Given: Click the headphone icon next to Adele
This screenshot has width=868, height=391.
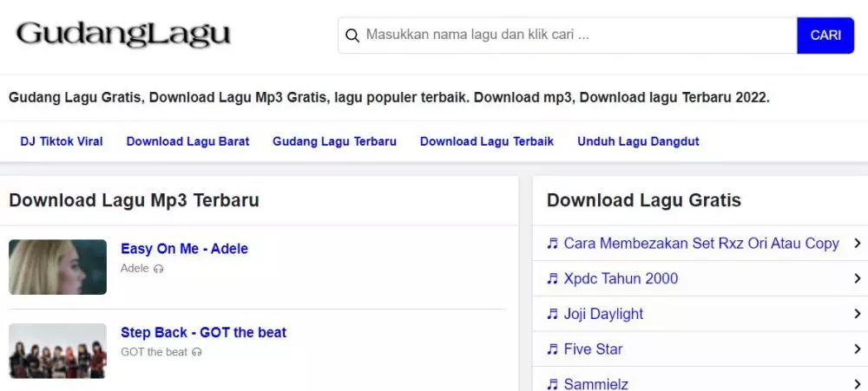Looking at the screenshot, I should pyautogui.click(x=159, y=269).
